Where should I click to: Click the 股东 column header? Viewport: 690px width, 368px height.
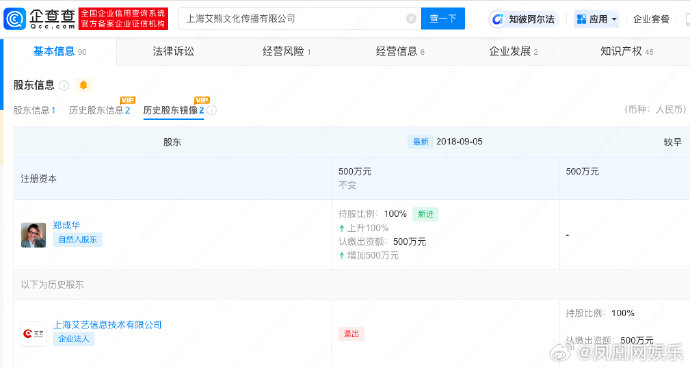pos(172,142)
